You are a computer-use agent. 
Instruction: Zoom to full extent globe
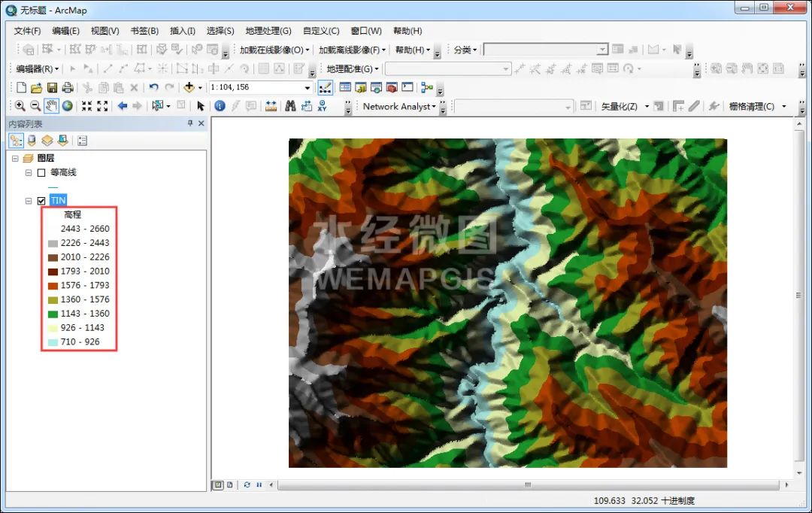pyautogui.click(x=68, y=106)
